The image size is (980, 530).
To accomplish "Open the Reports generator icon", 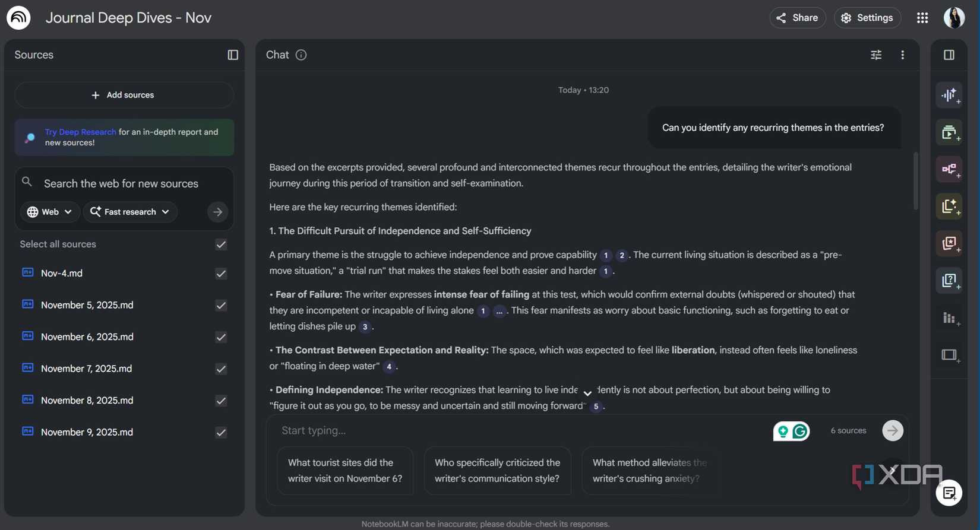I will pyautogui.click(x=949, y=206).
